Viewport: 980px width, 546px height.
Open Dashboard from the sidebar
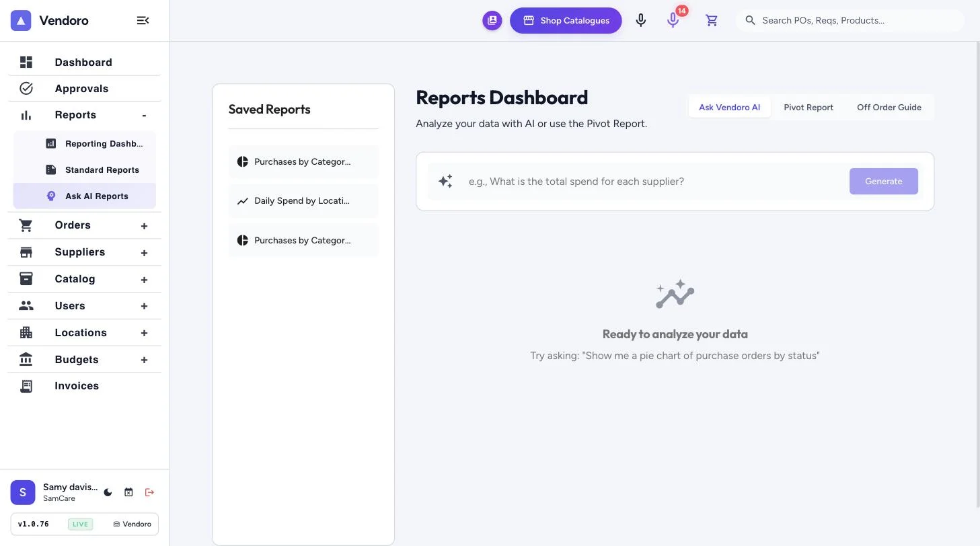click(84, 63)
